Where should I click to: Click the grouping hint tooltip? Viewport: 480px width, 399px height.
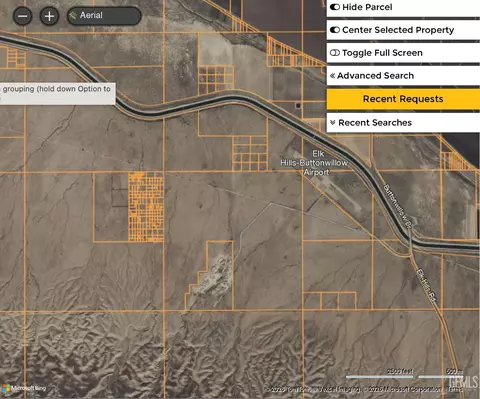point(58,94)
